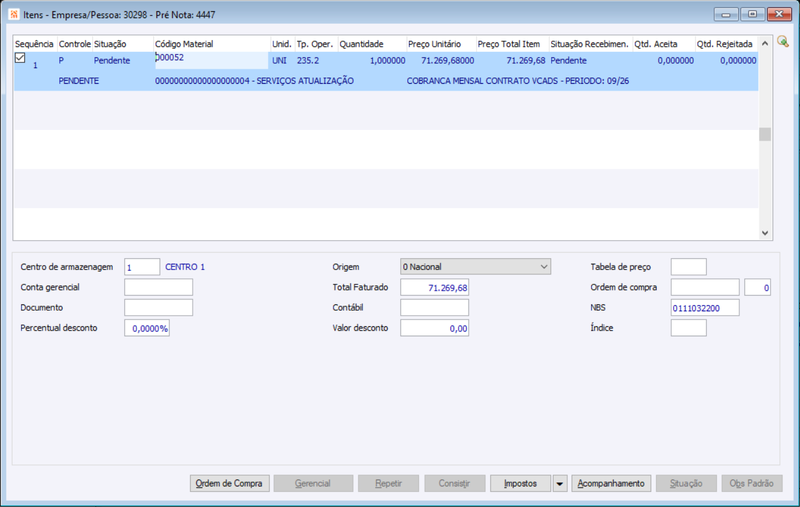The height and width of the screenshot is (507, 800).
Task: Click the Índice input field
Action: [x=688, y=328]
